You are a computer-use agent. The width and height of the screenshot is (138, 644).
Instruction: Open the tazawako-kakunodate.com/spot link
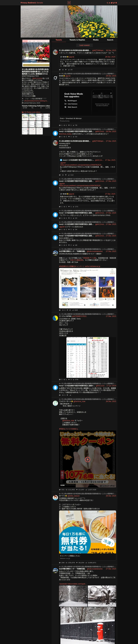click(73, 584)
